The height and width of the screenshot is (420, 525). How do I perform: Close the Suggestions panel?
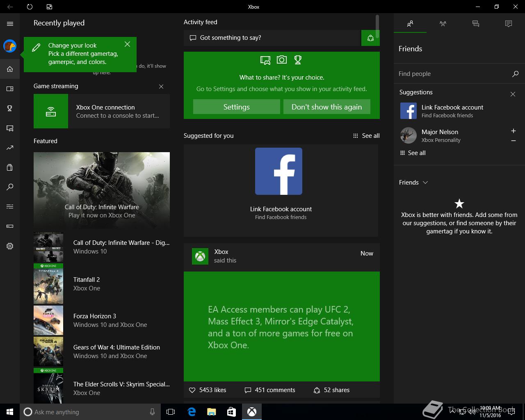pyautogui.click(x=513, y=94)
